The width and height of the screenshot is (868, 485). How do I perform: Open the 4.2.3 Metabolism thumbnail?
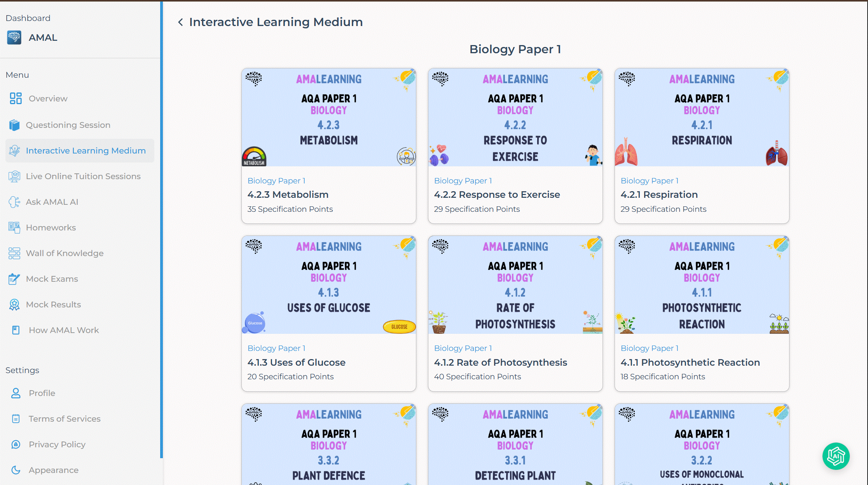tap(329, 117)
